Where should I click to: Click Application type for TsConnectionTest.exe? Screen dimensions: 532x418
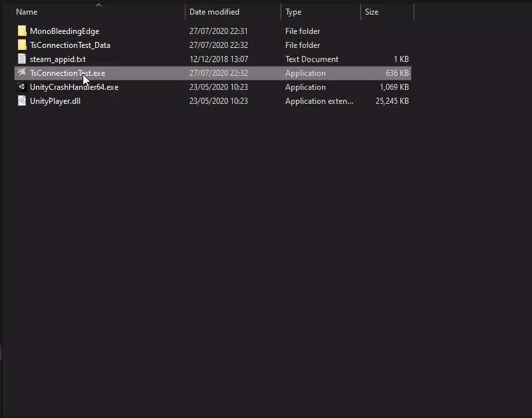[x=305, y=73]
